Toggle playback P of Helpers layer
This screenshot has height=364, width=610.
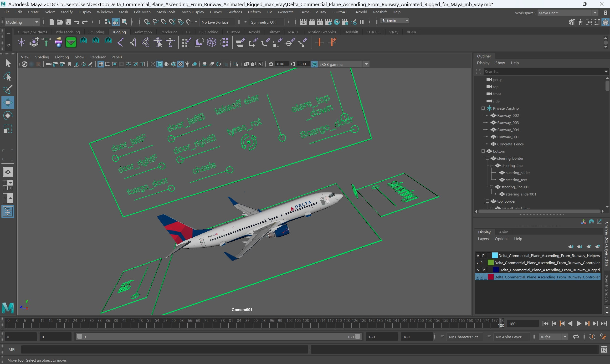pos(483,256)
